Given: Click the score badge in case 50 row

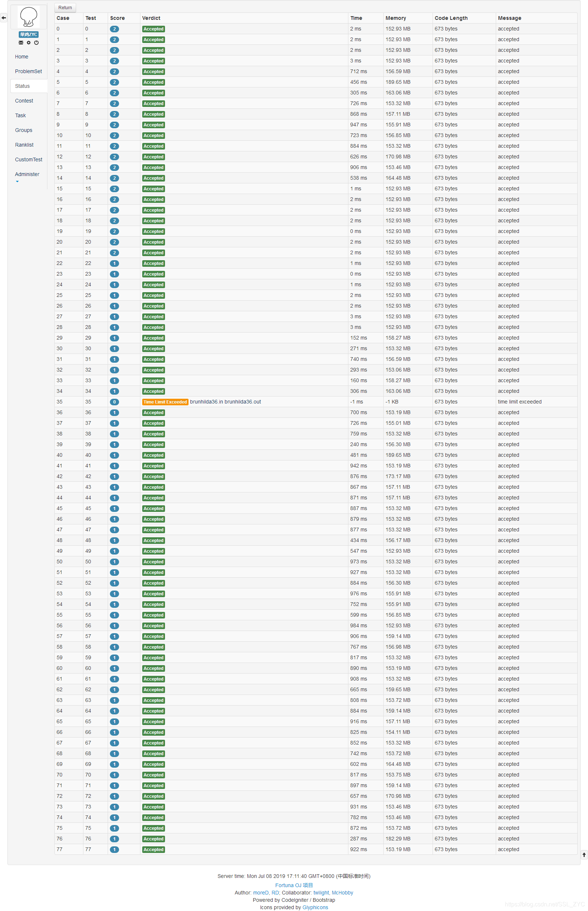Looking at the screenshot, I should click(114, 562).
